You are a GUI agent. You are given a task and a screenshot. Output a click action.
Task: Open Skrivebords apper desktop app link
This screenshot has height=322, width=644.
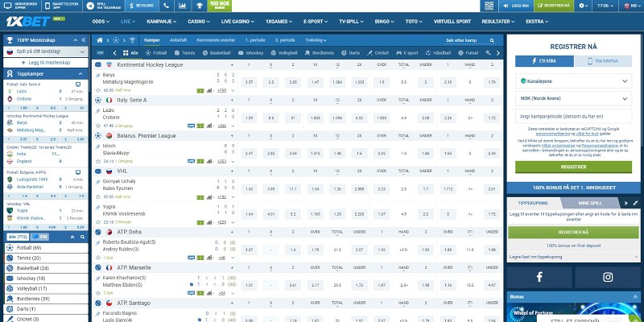[x=20, y=6]
